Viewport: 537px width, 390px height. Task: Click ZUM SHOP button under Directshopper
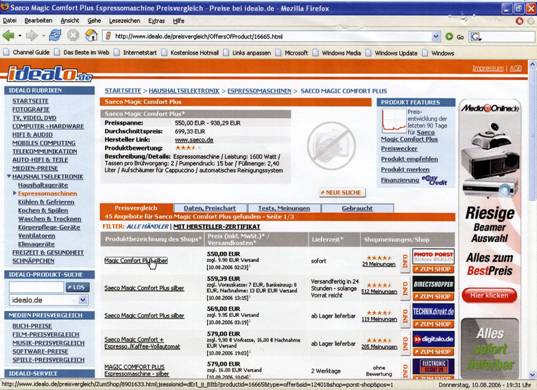tap(434, 297)
